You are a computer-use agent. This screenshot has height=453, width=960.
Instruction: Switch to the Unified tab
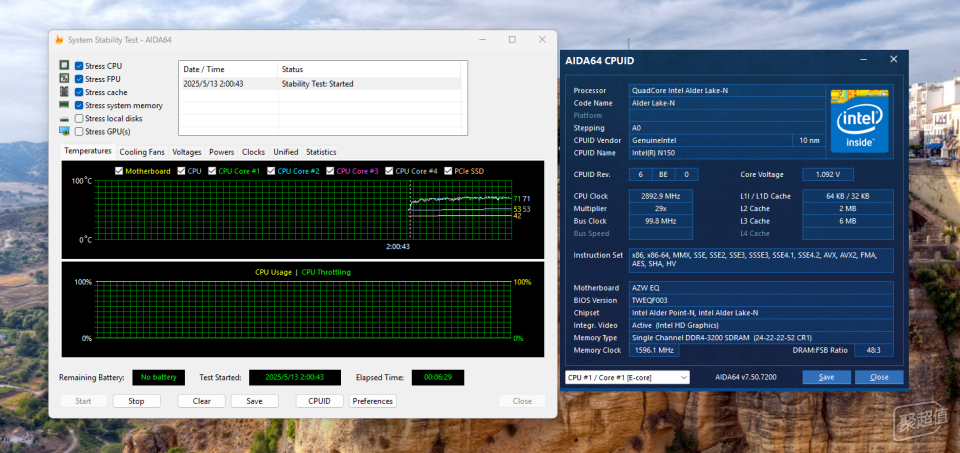tap(286, 152)
